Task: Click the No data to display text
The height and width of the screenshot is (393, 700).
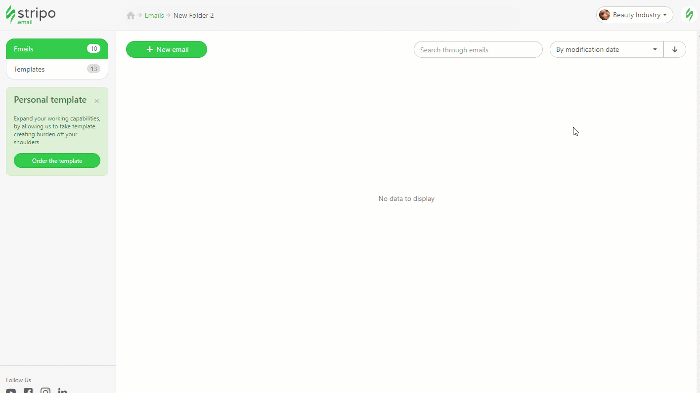Action: pos(406,198)
